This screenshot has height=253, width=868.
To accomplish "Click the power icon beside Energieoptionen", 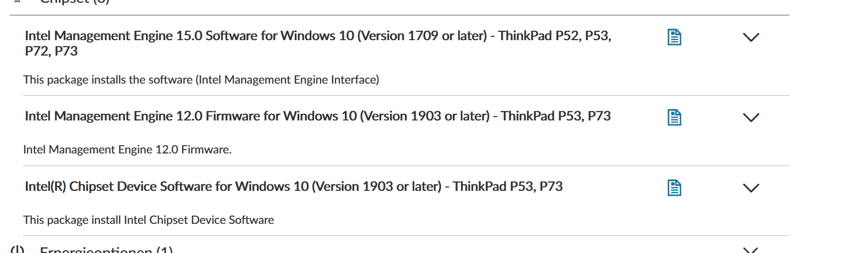I will [x=18, y=250].
